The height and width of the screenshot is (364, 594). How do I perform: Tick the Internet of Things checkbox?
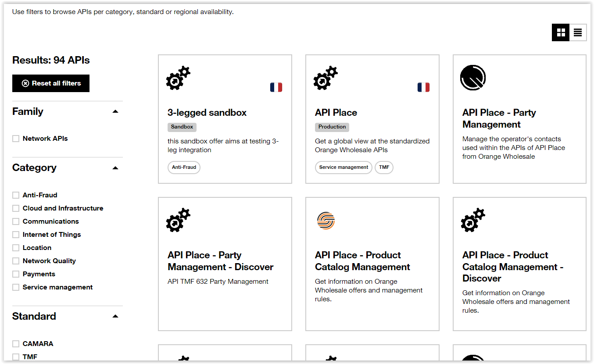click(16, 235)
